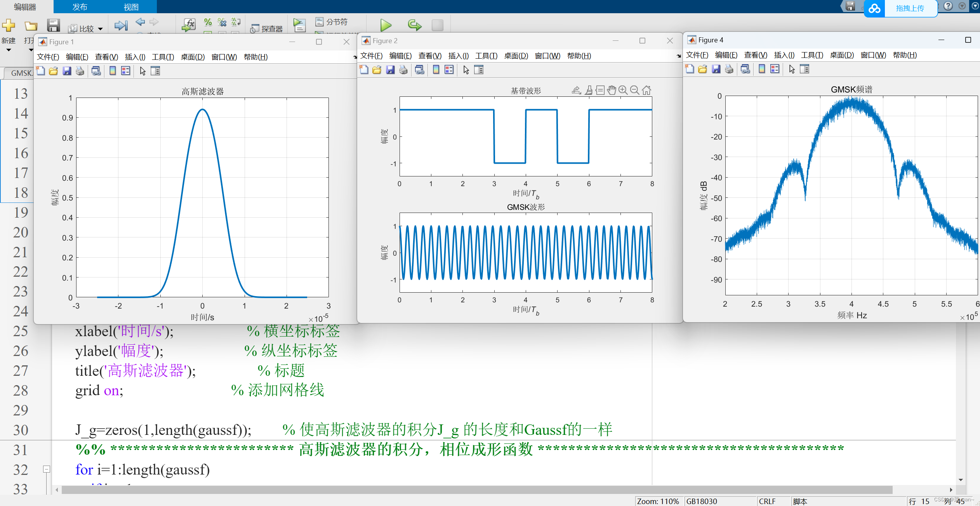Viewport: 980px width, 506px height.
Task: Open Insert menu in Figure 1
Action: [135, 57]
